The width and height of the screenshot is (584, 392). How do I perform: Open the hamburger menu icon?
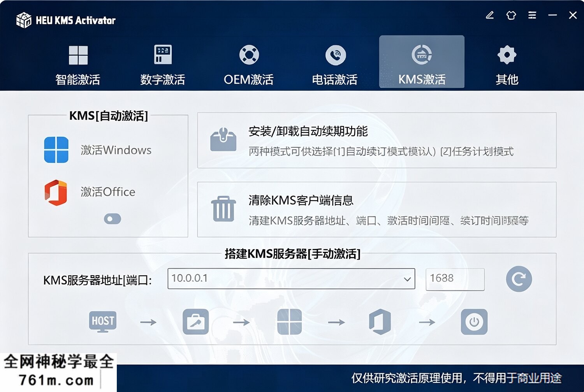(532, 15)
